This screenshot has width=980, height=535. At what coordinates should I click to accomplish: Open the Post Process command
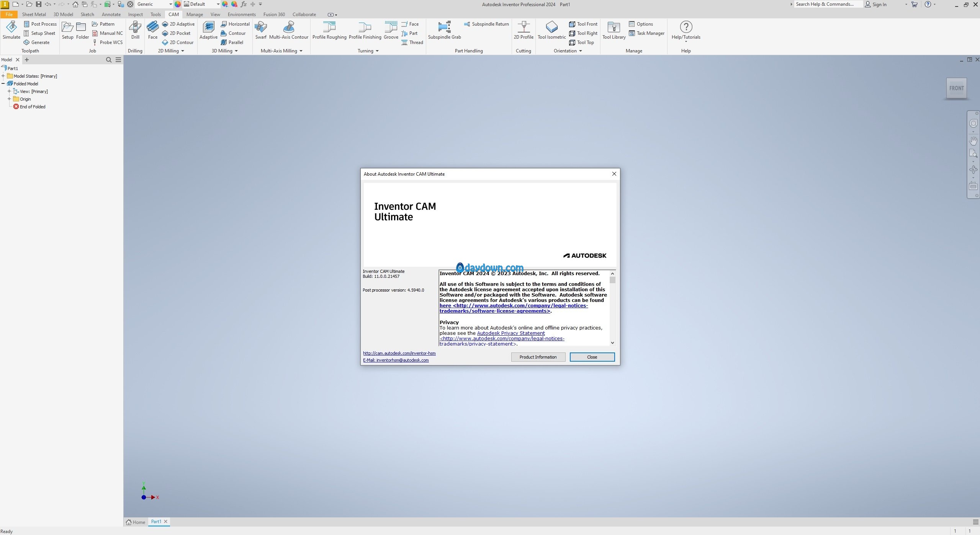point(40,24)
